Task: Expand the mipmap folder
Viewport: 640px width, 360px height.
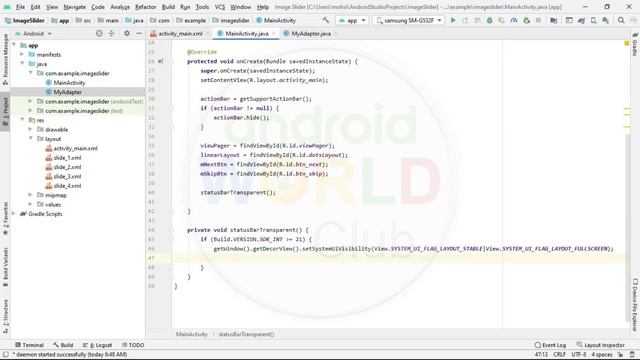Action: click(30, 195)
